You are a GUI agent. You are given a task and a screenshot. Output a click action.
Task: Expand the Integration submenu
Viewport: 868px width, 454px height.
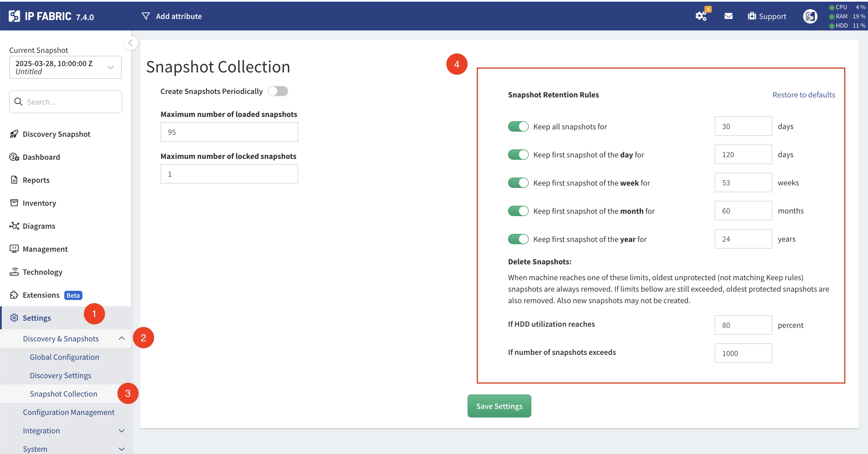pyautogui.click(x=122, y=431)
